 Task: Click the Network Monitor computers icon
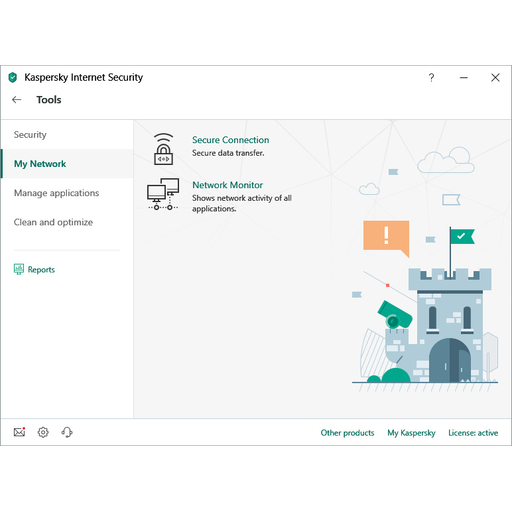click(x=163, y=194)
